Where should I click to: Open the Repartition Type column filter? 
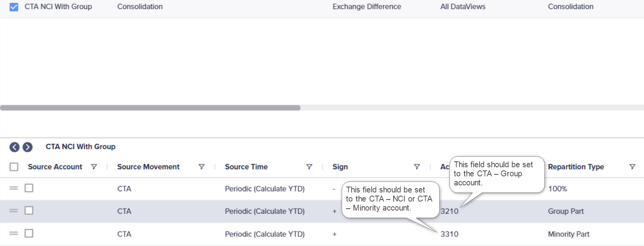point(632,167)
